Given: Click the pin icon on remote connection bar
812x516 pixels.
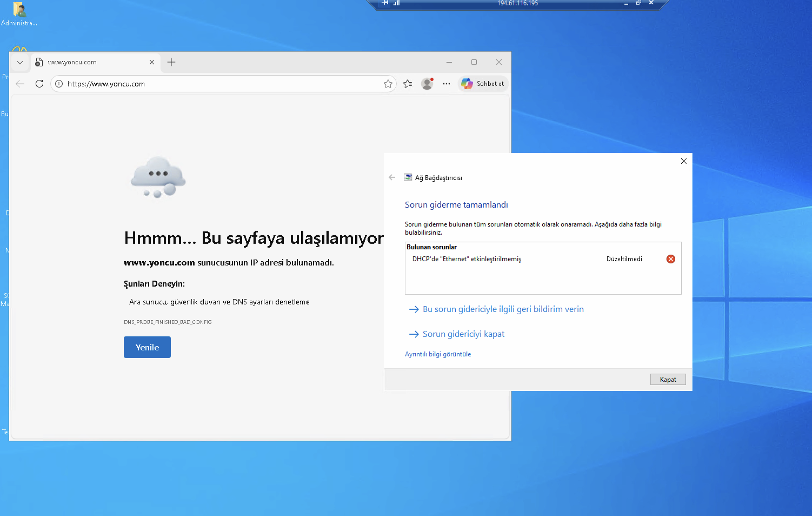Looking at the screenshot, I should [x=385, y=3].
